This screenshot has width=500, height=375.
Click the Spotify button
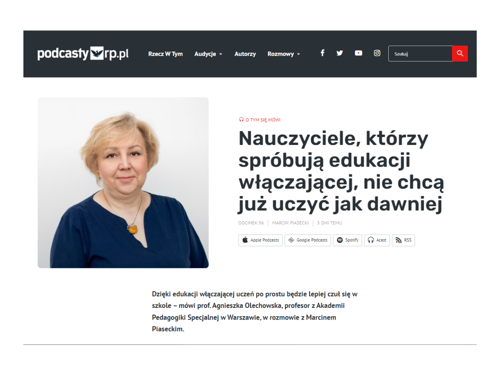(347, 240)
